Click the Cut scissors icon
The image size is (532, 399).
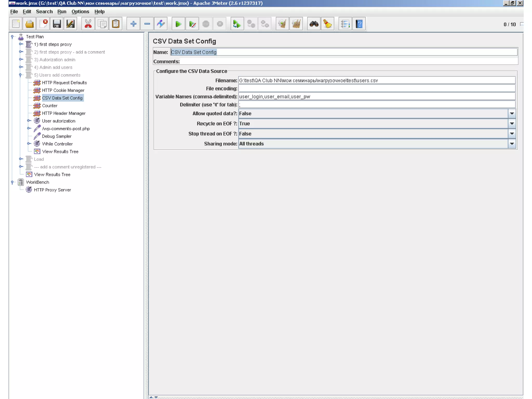(x=88, y=24)
